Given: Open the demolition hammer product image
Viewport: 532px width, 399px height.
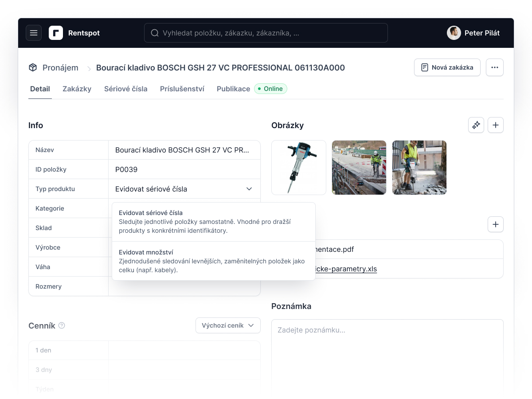Looking at the screenshot, I should coord(299,168).
